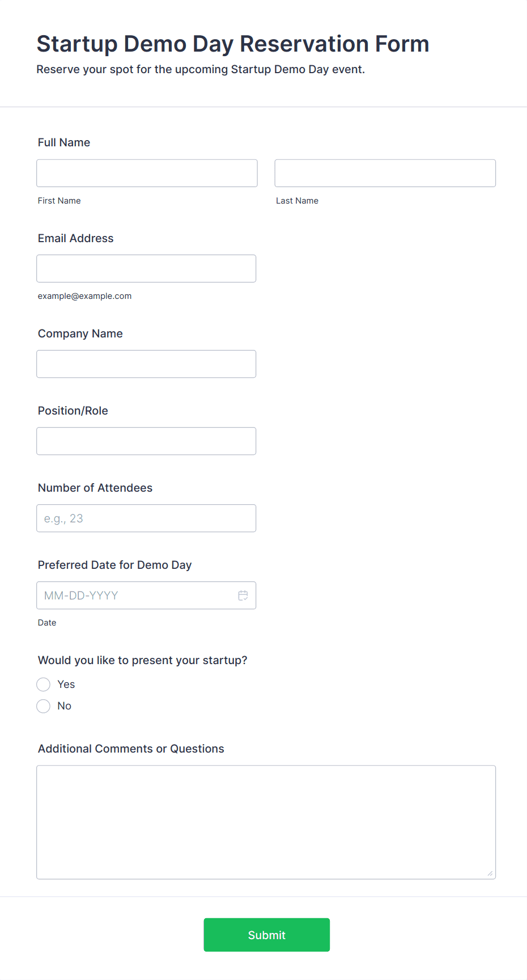Focus the First Name text box

click(x=147, y=173)
